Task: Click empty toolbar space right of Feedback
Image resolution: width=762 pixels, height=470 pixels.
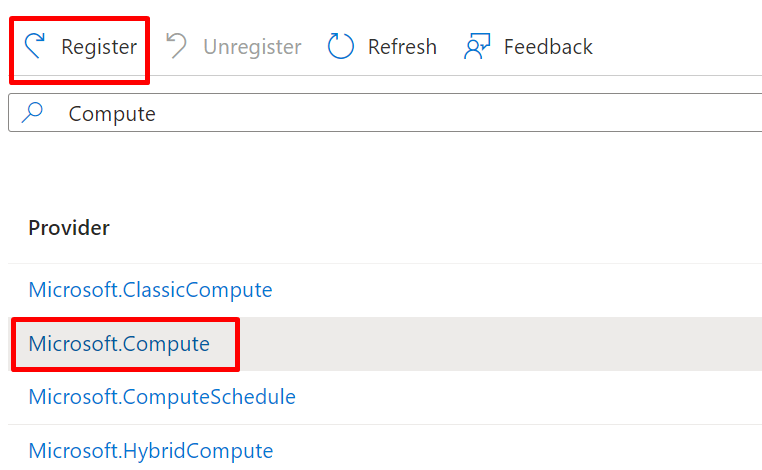Action: click(x=677, y=47)
